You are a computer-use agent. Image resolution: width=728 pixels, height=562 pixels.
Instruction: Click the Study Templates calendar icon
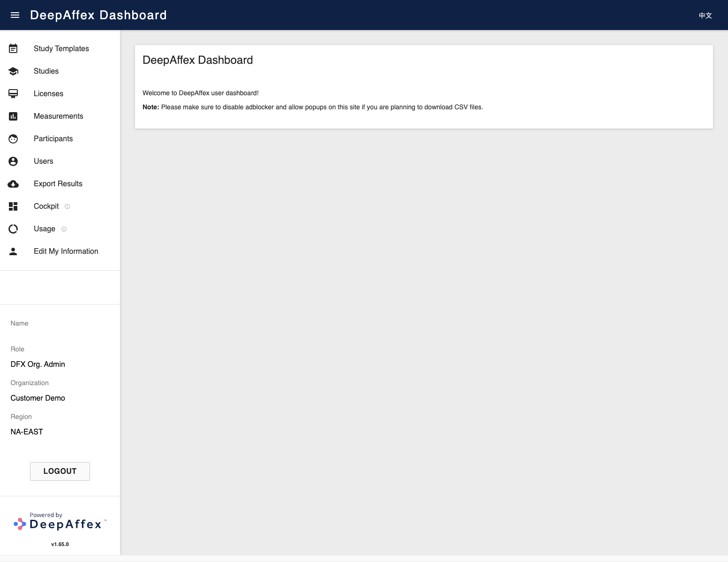pyautogui.click(x=13, y=48)
